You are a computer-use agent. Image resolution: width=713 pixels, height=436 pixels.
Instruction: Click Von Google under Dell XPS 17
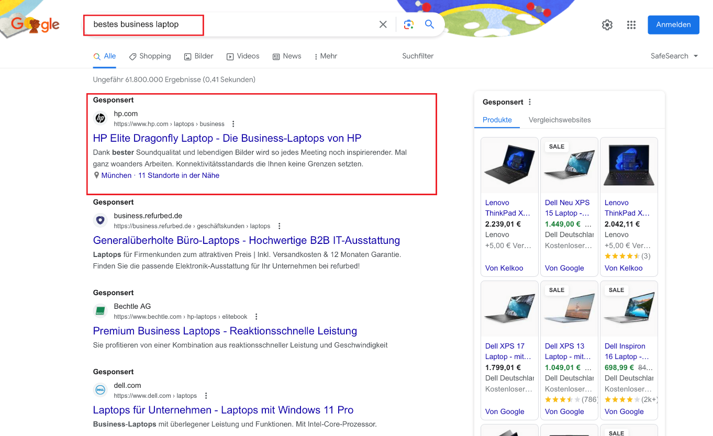pyautogui.click(x=504, y=411)
